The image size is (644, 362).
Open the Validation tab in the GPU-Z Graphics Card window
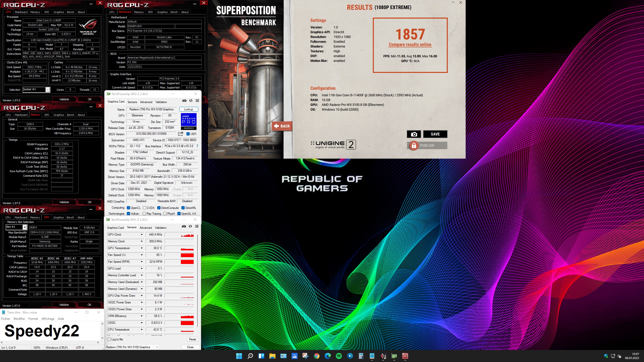point(161,102)
